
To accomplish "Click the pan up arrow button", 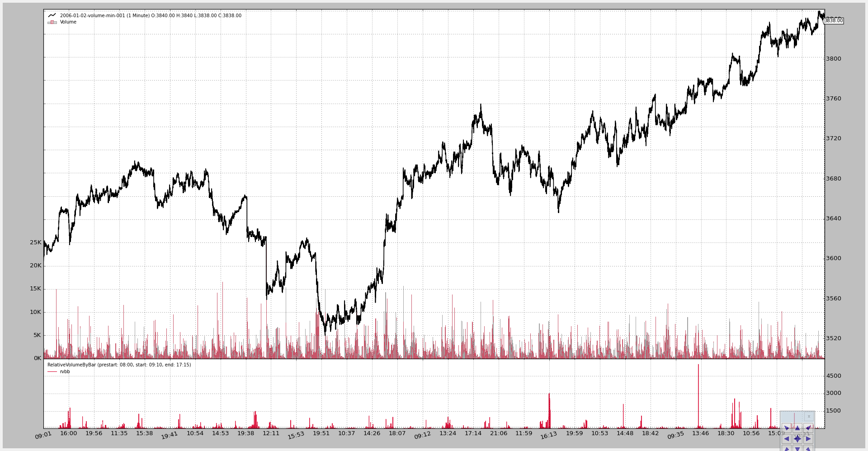I will pos(797,428).
